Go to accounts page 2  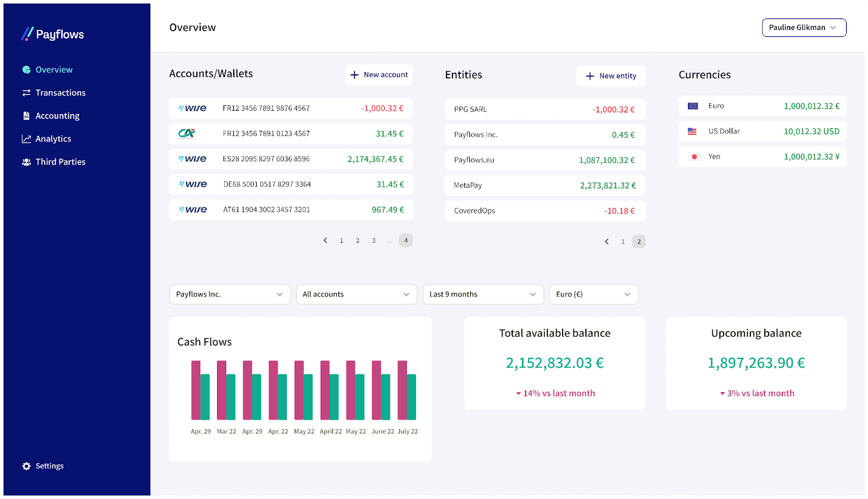click(358, 241)
